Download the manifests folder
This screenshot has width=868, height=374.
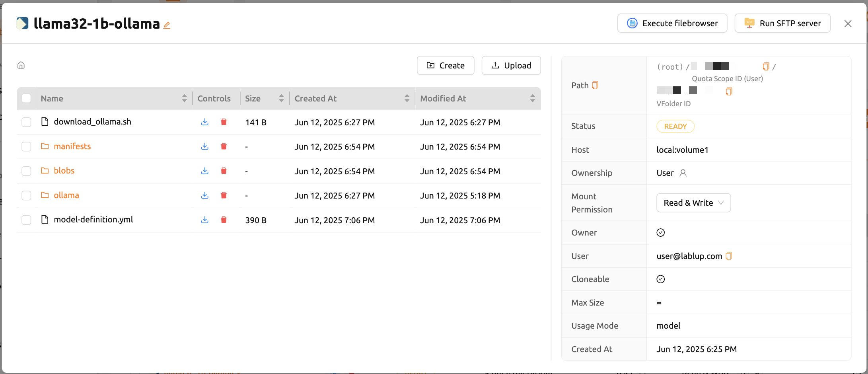205,146
